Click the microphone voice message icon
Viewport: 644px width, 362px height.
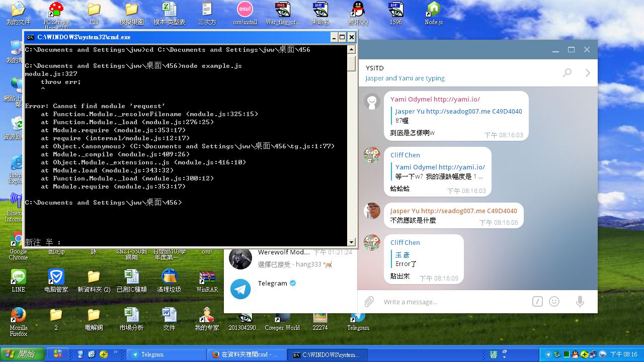coord(580,302)
